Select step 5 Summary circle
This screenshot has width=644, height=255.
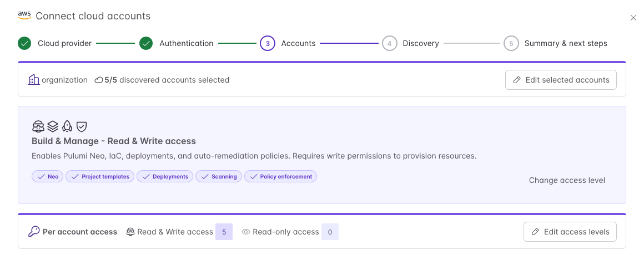tap(511, 43)
